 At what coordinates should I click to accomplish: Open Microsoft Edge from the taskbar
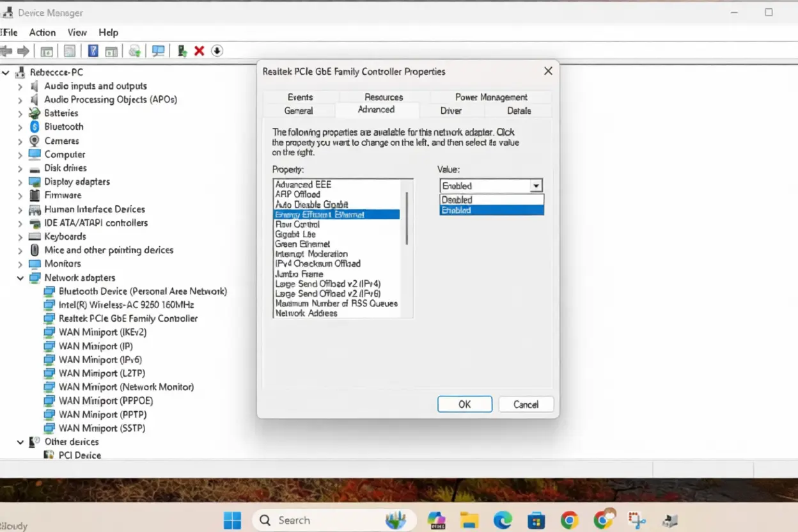click(x=503, y=520)
